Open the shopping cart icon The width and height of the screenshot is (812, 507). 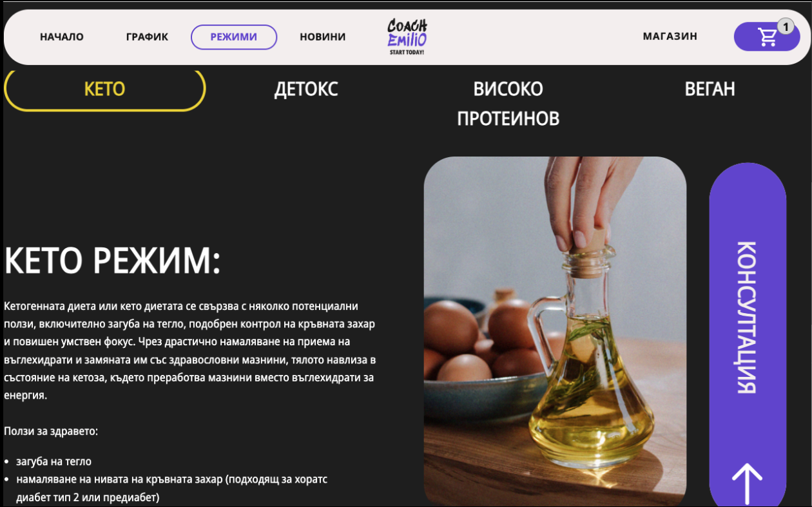click(767, 37)
